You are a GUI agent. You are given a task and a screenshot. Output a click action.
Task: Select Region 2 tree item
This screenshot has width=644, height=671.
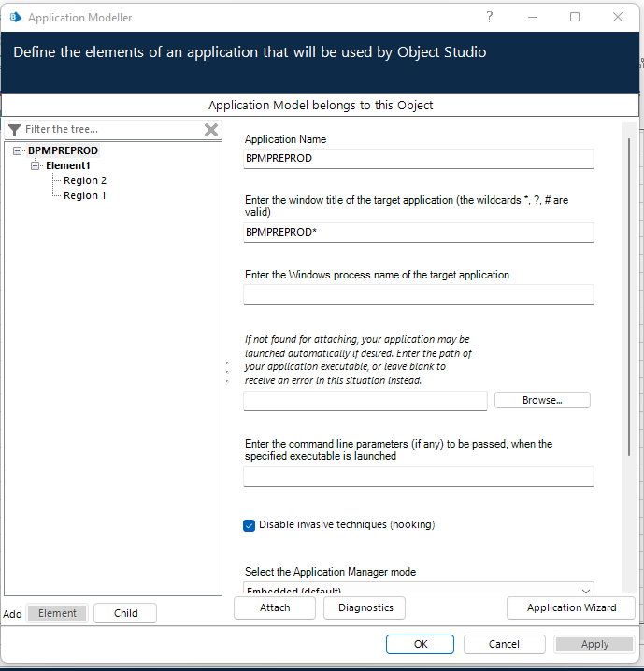(x=85, y=180)
